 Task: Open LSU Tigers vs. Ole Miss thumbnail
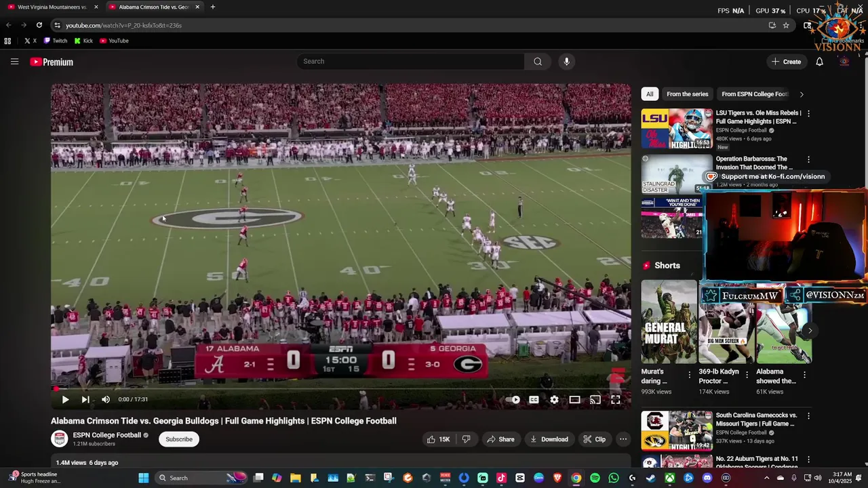(677, 129)
